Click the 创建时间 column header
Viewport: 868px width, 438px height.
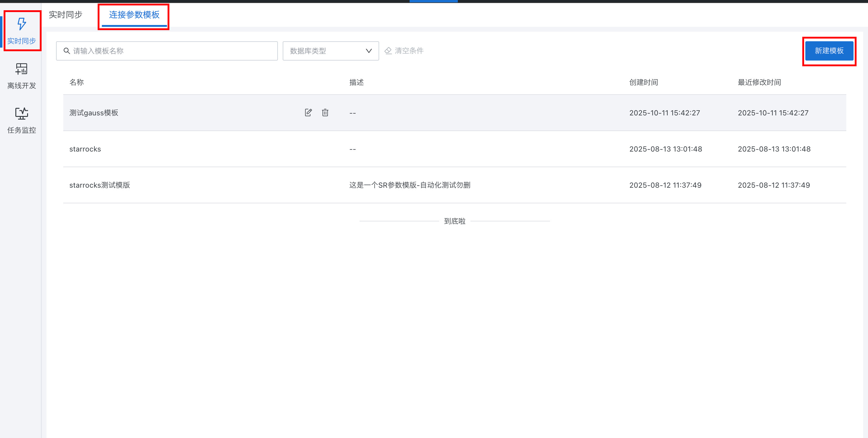coord(643,82)
